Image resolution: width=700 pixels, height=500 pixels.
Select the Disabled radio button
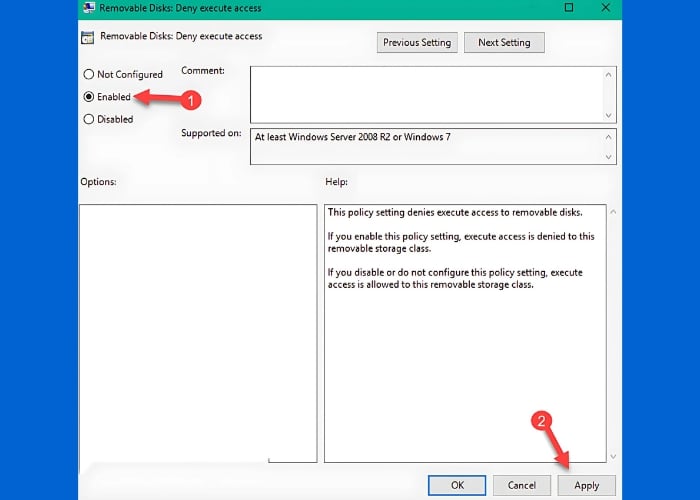click(x=89, y=119)
